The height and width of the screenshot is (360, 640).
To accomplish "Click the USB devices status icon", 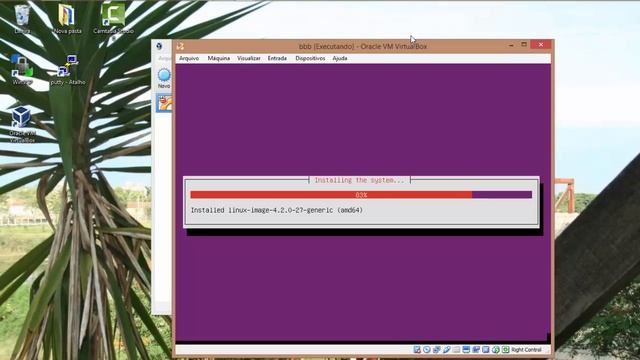I will (x=447, y=350).
